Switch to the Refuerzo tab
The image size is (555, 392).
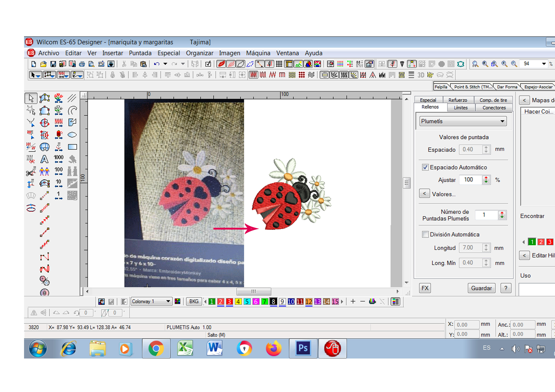[x=458, y=100]
